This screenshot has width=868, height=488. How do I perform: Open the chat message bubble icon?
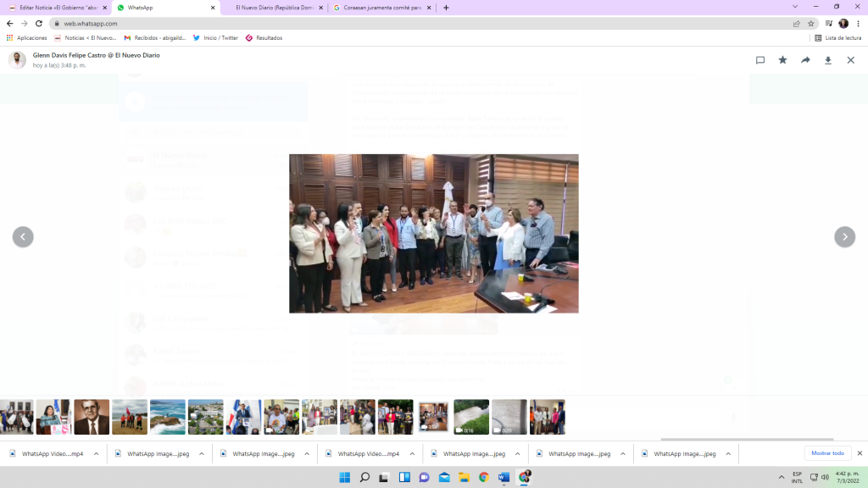tap(760, 60)
